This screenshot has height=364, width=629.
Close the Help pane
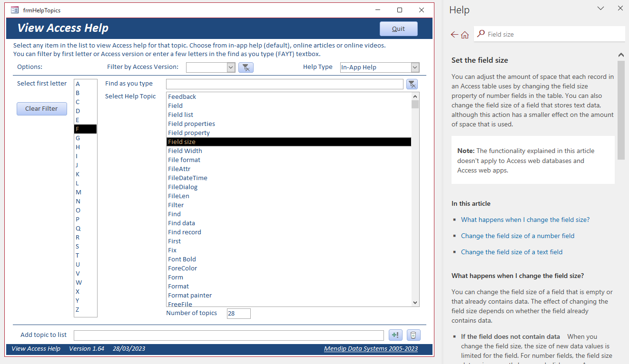(x=620, y=8)
